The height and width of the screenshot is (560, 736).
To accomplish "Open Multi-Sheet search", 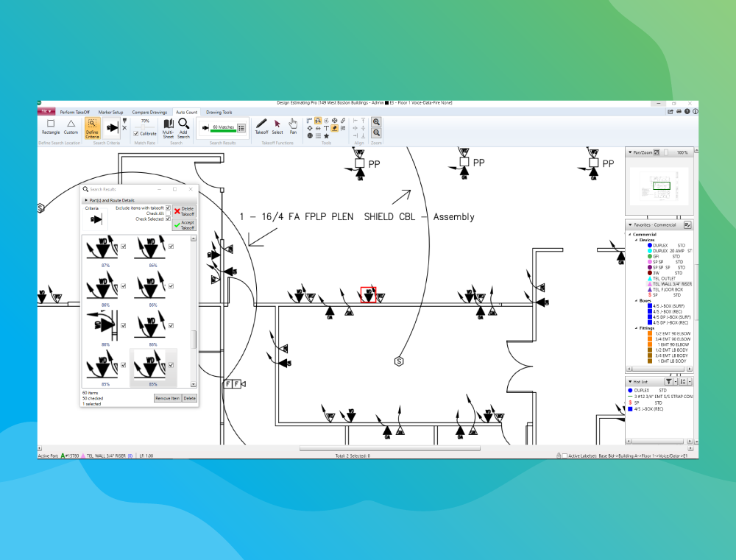I will [168, 127].
